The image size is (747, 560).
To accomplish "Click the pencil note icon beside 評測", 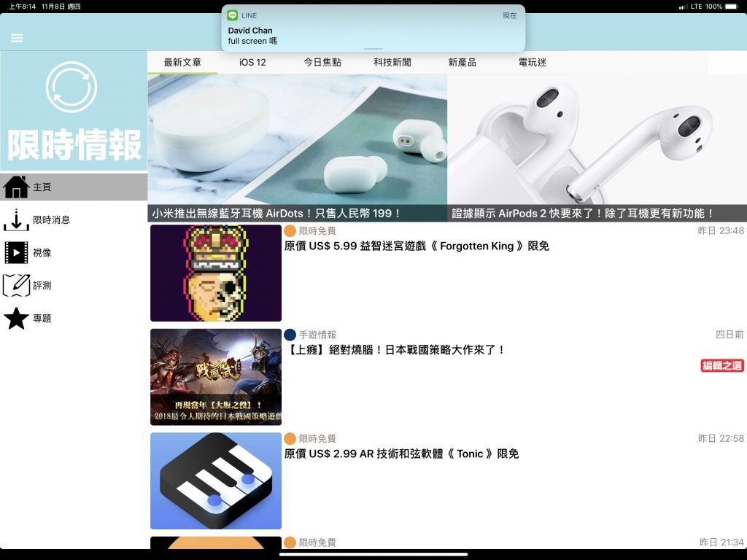I will pyautogui.click(x=16, y=285).
